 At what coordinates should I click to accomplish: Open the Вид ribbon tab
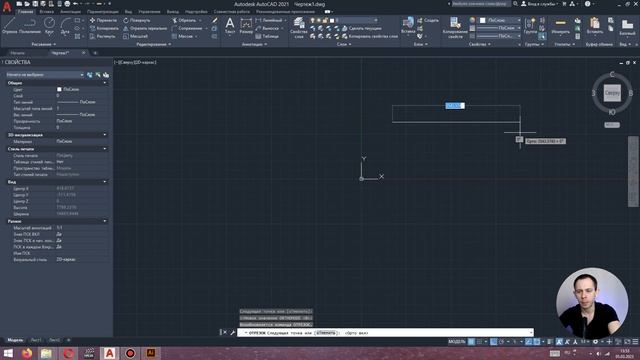(x=128, y=12)
